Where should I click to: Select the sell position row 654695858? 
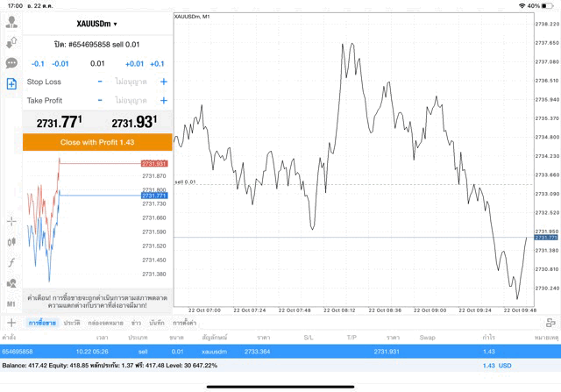pyautogui.click(x=280, y=351)
